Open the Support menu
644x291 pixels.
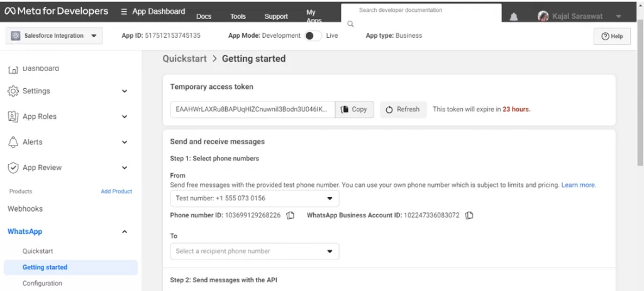tap(276, 16)
